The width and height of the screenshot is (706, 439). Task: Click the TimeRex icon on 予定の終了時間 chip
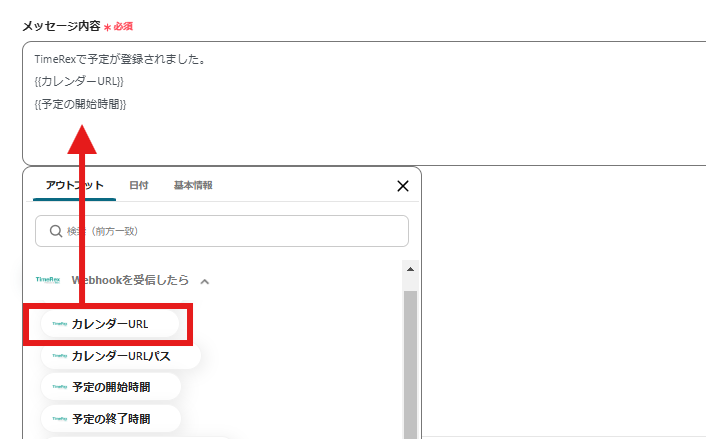tap(59, 419)
